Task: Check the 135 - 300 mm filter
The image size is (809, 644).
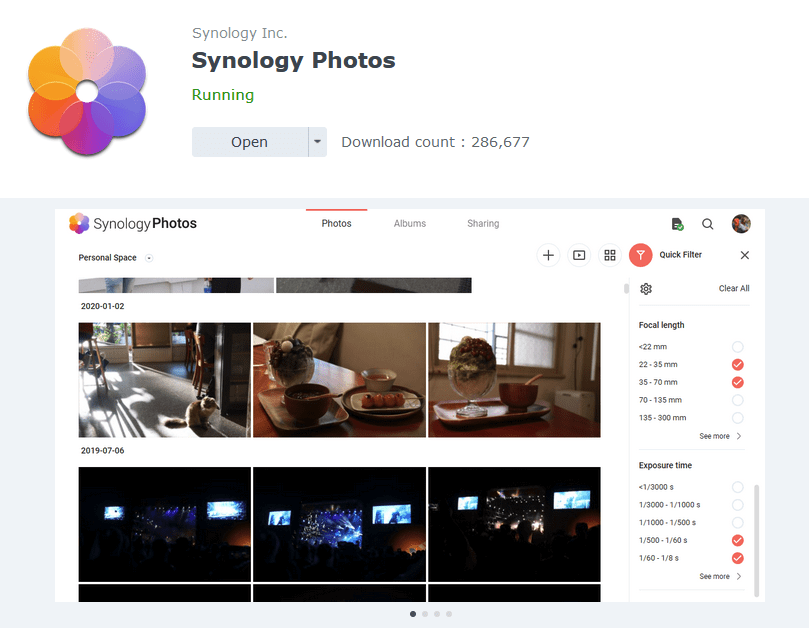Action: (x=738, y=418)
